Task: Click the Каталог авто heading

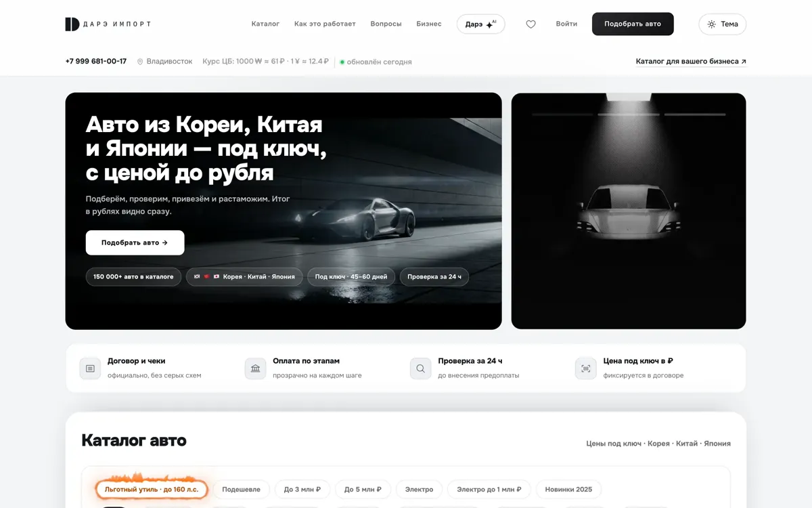Action: (x=134, y=440)
